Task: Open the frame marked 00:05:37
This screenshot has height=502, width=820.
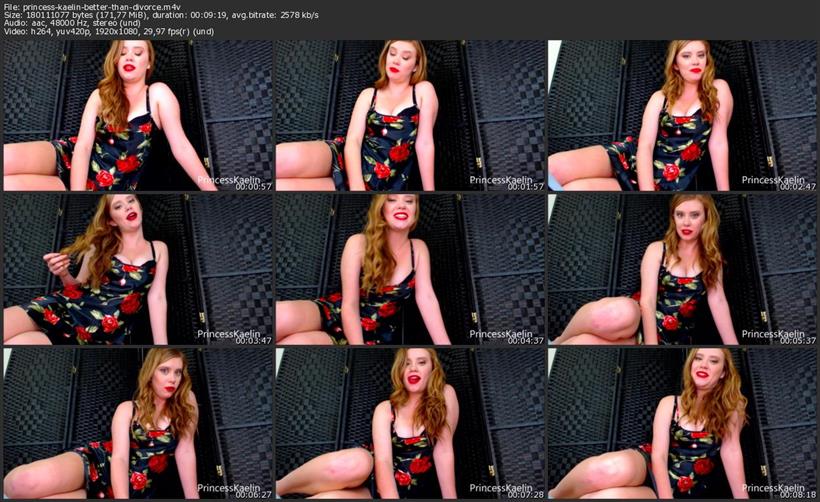Action: 682,269
